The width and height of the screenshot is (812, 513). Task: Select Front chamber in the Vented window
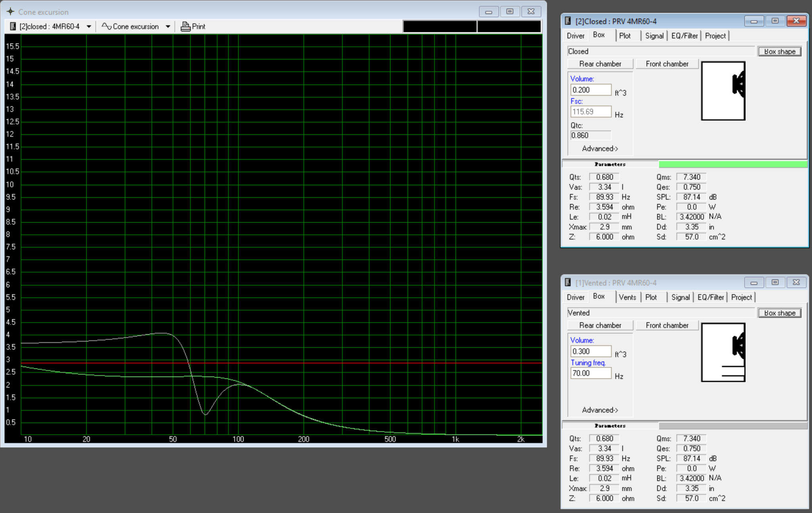tap(667, 325)
